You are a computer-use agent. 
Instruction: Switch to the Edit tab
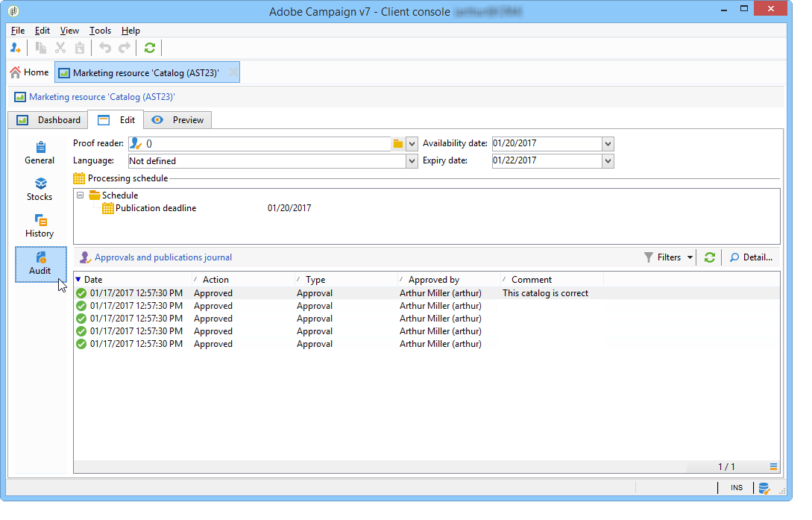pos(116,120)
